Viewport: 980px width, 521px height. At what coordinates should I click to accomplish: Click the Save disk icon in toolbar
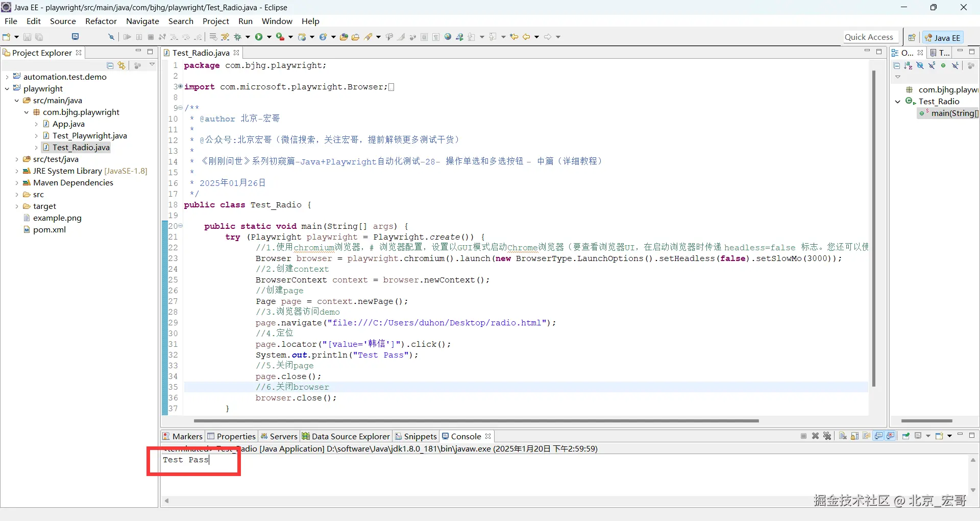(x=27, y=37)
